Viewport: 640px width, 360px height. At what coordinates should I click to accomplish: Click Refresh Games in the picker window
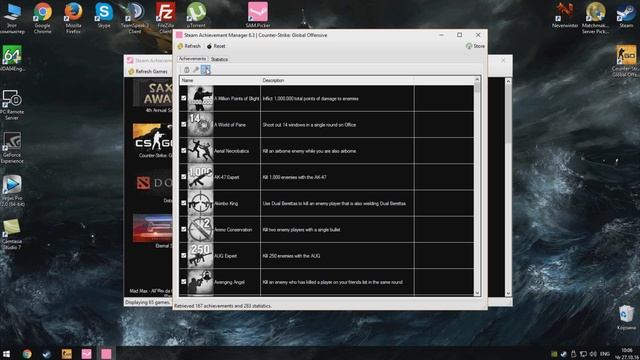coord(148,71)
